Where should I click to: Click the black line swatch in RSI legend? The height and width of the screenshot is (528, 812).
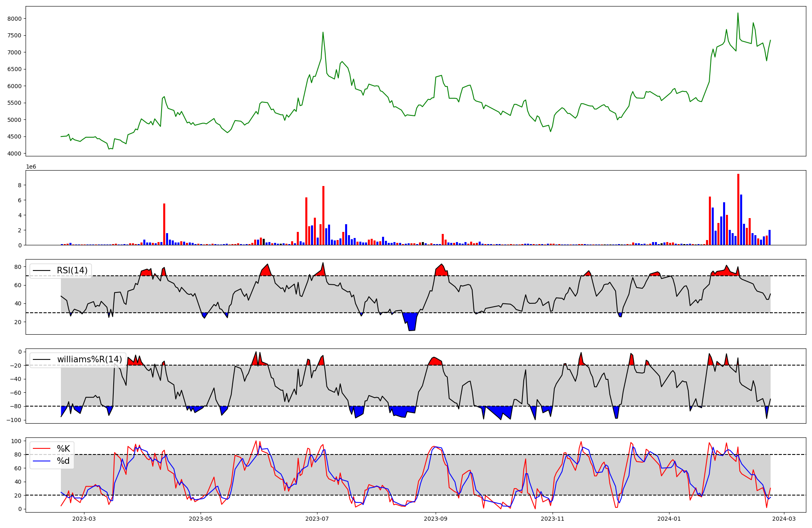(x=42, y=270)
